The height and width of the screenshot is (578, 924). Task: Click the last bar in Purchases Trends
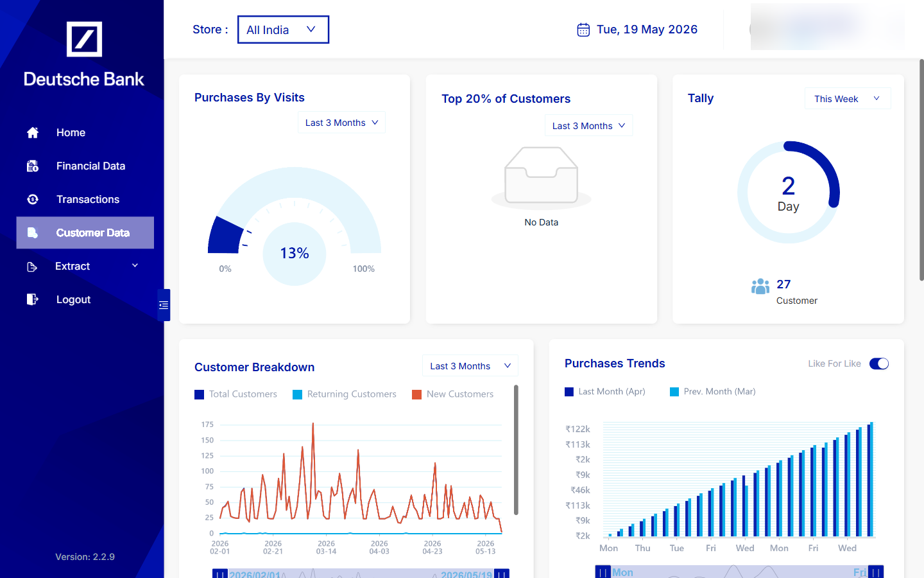click(x=870, y=479)
